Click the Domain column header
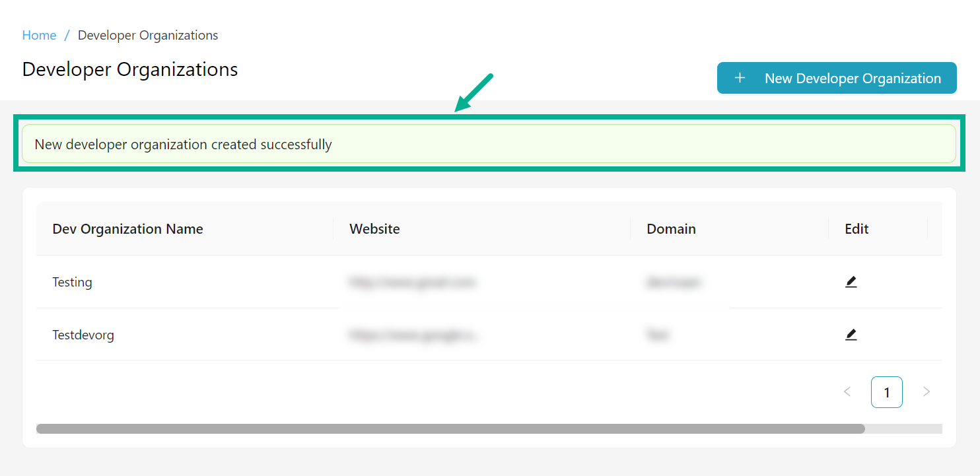 click(x=671, y=229)
